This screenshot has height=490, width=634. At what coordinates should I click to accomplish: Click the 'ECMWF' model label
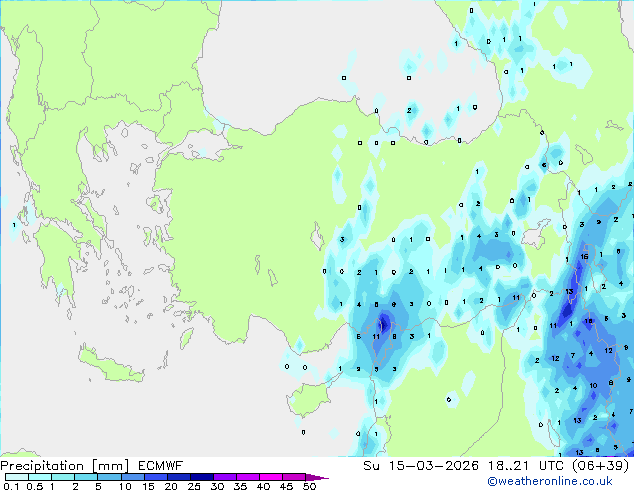tap(161, 466)
